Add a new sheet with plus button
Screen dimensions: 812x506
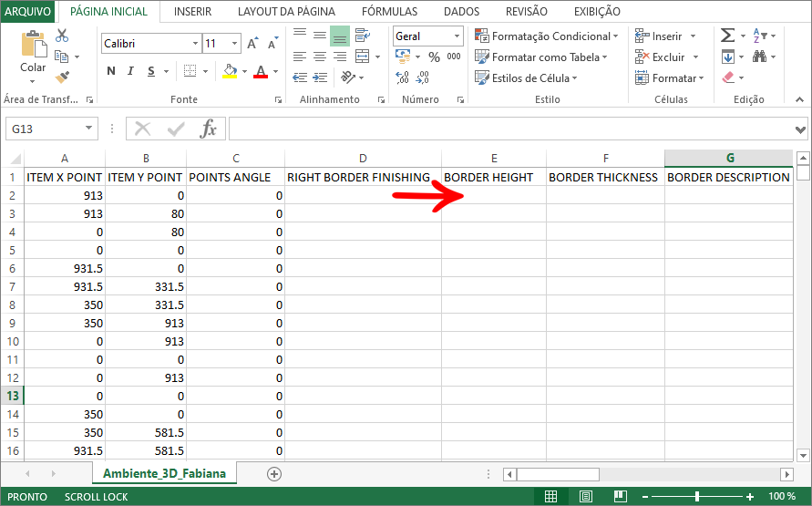[274, 473]
